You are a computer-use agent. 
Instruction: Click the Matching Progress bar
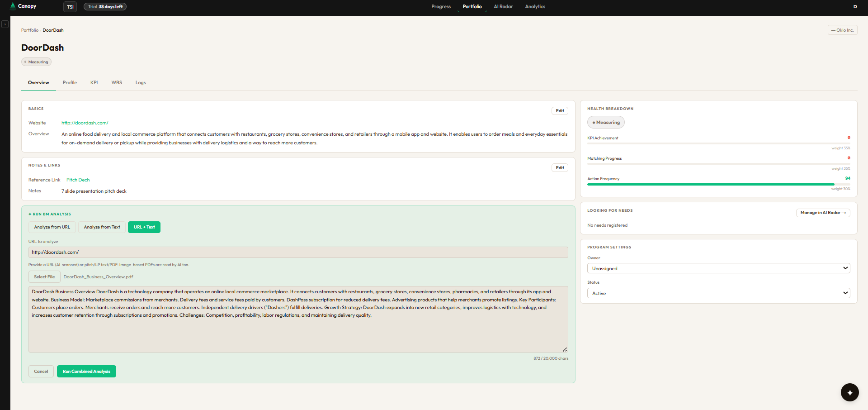click(x=719, y=164)
